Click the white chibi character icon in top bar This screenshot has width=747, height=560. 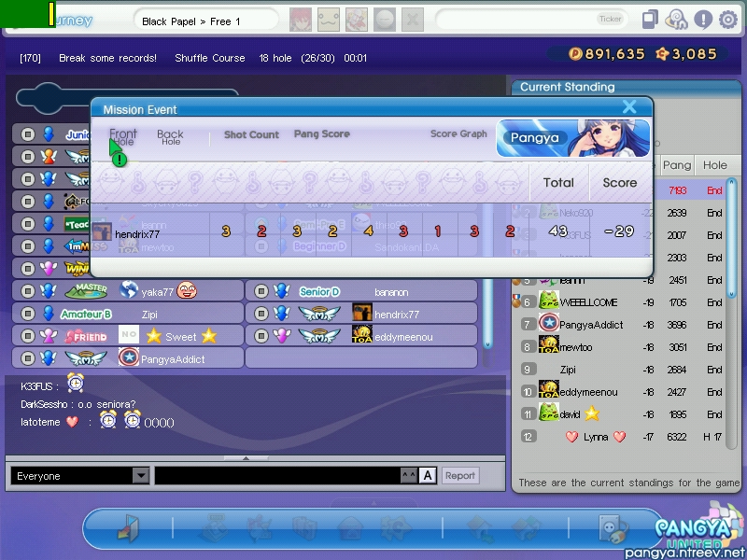357,20
